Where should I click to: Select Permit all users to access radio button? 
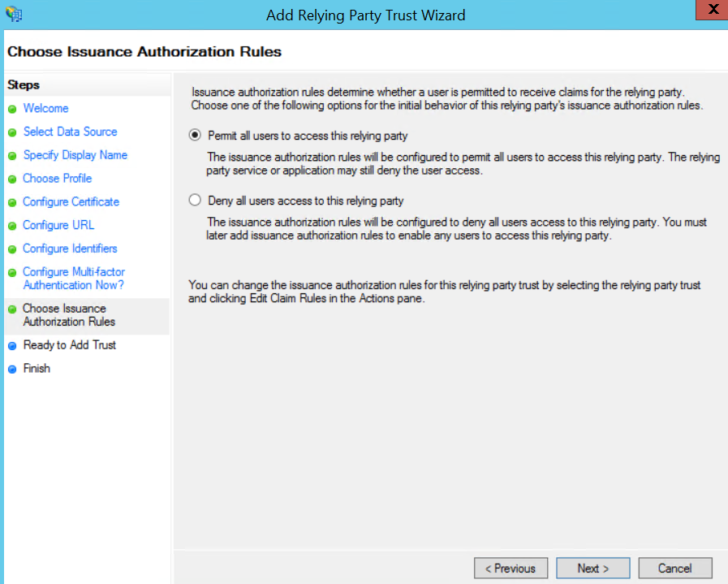(x=195, y=135)
